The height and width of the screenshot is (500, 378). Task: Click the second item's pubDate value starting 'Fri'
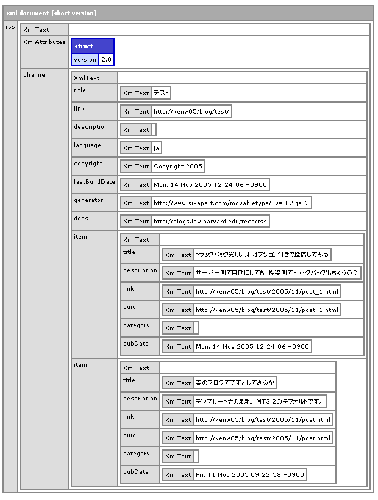250,475
